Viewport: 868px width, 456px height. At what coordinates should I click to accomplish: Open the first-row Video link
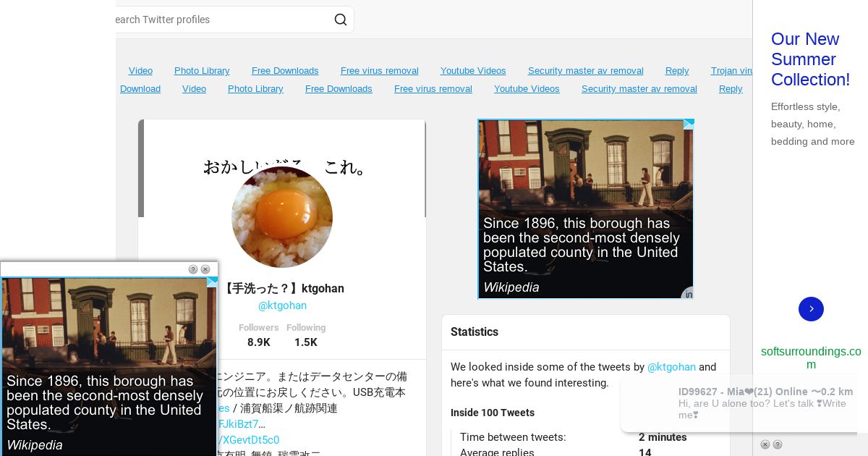(x=140, y=71)
